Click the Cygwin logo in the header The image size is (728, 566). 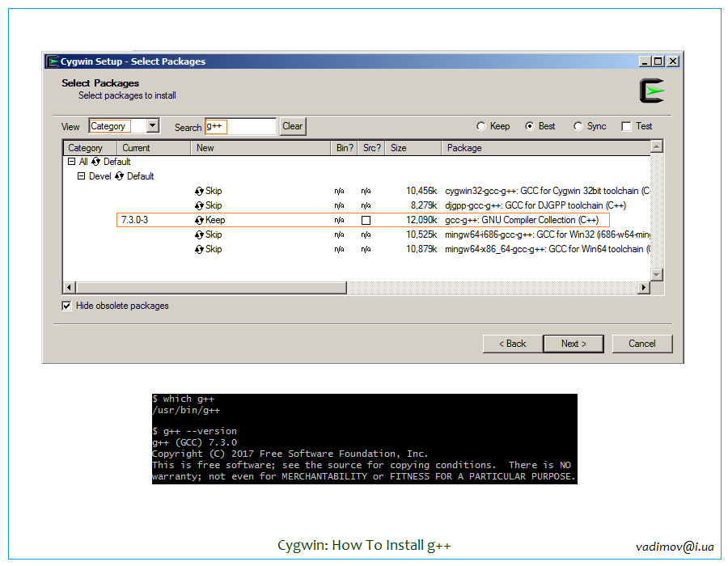652,91
